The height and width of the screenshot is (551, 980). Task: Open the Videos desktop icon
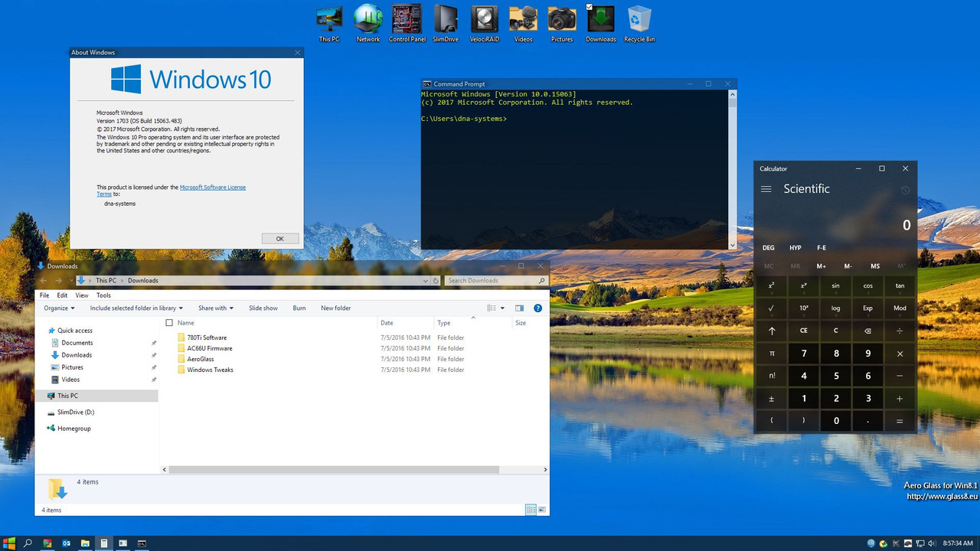click(523, 23)
